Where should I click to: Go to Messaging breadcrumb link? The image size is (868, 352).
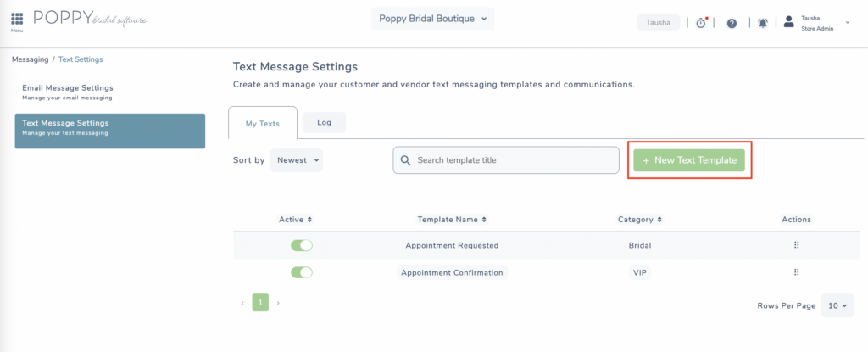point(30,59)
